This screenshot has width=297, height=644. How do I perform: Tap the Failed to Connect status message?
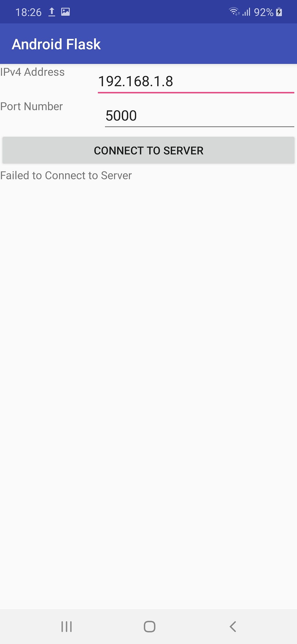coord(66,176)
